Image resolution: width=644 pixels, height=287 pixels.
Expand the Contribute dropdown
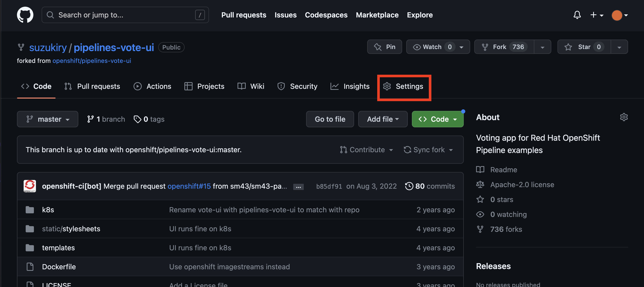coord(367,150)
